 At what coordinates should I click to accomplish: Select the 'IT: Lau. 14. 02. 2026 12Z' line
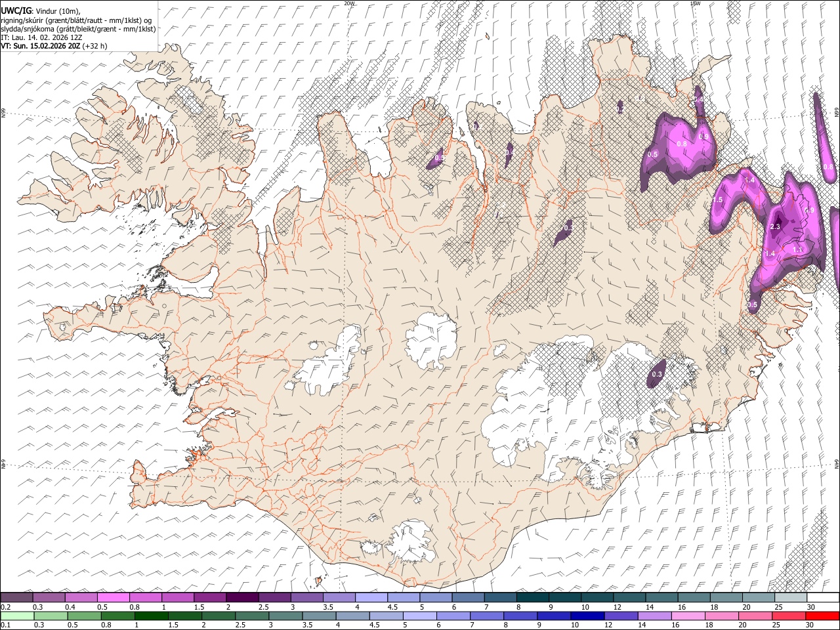pyautogui.click(x=41, y=37)
